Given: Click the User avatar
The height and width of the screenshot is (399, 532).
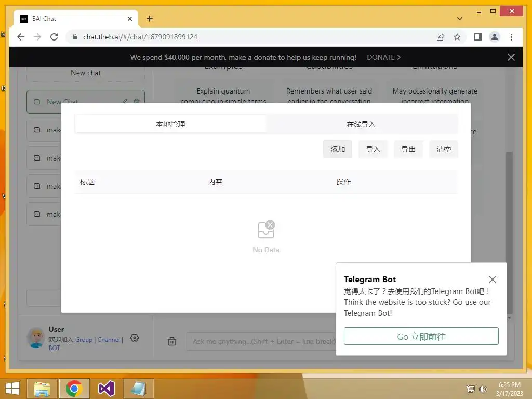Looking at the screenshot, I should click(x=36, y=338).
